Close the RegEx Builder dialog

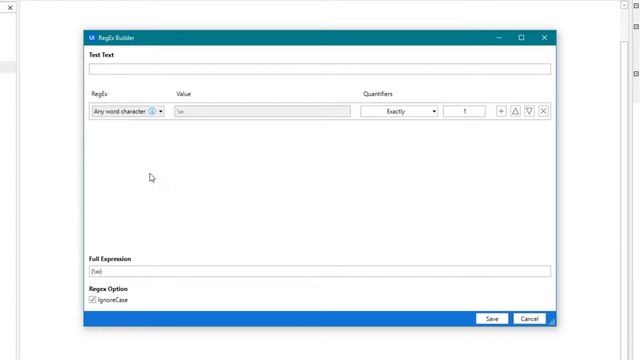click(544, 38)
